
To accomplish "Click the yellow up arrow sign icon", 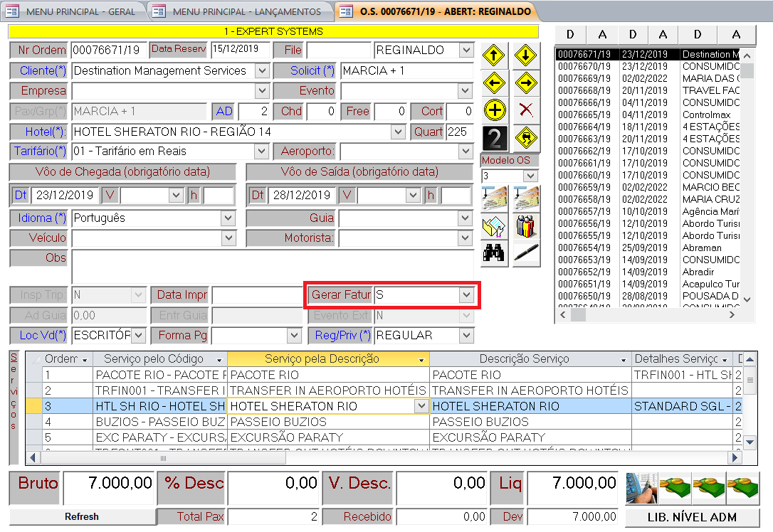I will (x=494, y=55).
